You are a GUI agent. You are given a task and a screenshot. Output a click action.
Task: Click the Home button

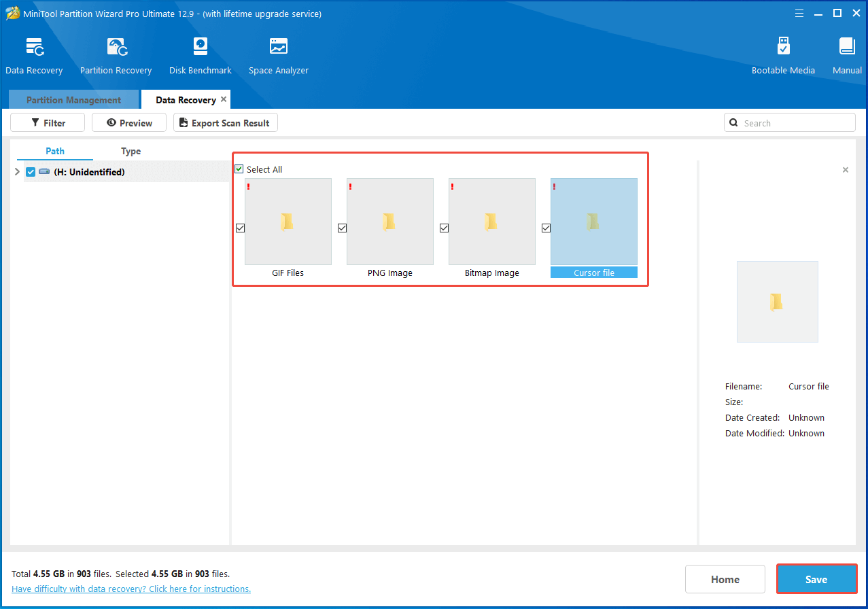click(x=725, y=579)
